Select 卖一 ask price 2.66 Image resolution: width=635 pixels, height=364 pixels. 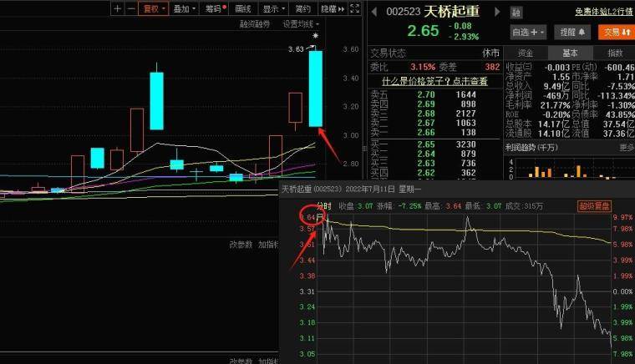(426, 132)
